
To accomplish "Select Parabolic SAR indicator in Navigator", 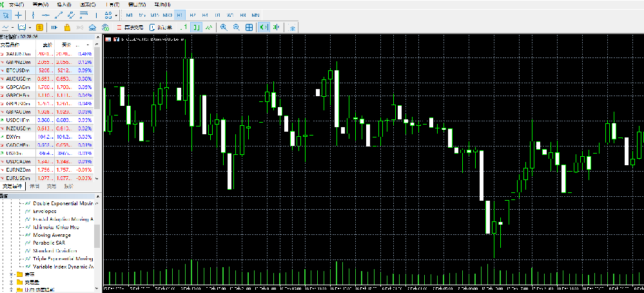I will pyautogui.click(x=49, y=243).
